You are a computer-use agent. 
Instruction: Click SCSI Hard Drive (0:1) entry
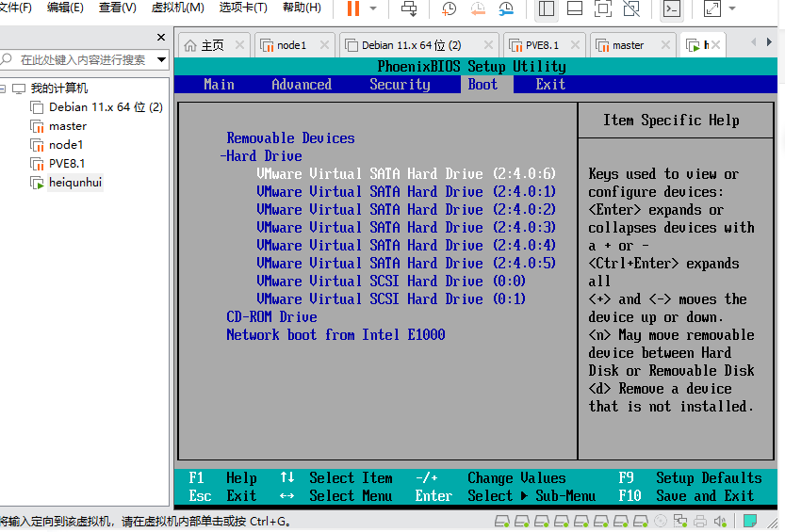tap(391, 299)
